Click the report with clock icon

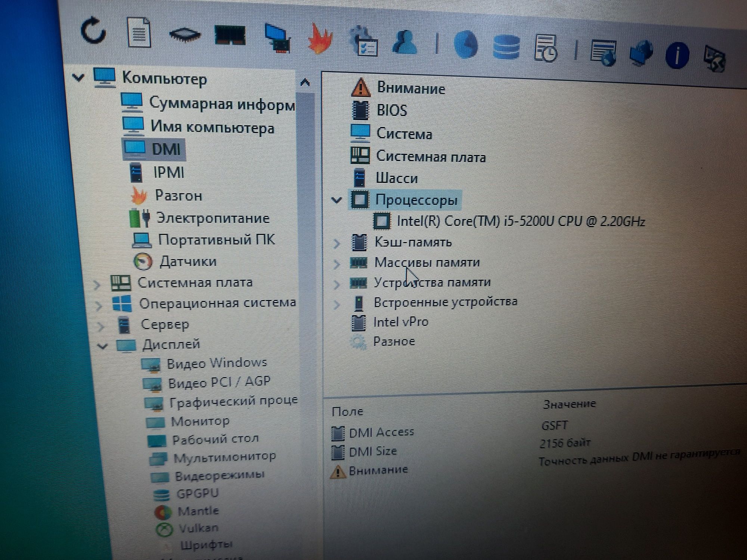click(546, 48)
